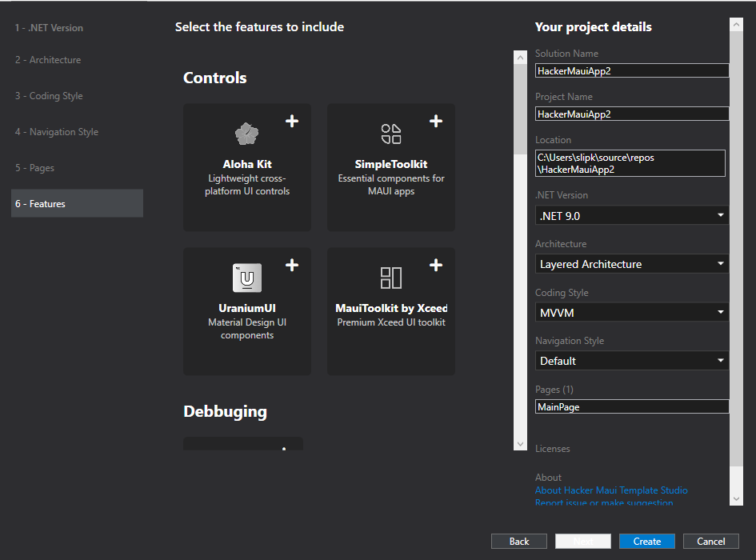Open About Hacker Maui Template Studio link
Image resolution: width=756 pixels, height=560 pixels.
(611, 490)
